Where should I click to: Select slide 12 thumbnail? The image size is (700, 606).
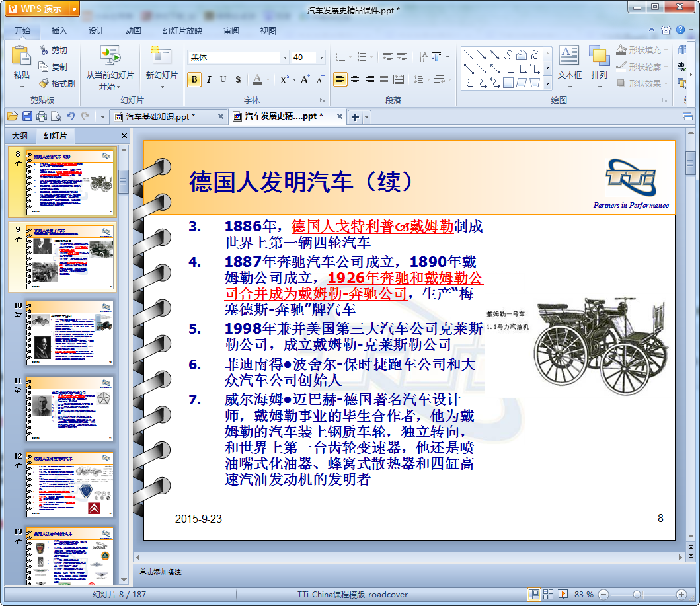coord(69,484)
